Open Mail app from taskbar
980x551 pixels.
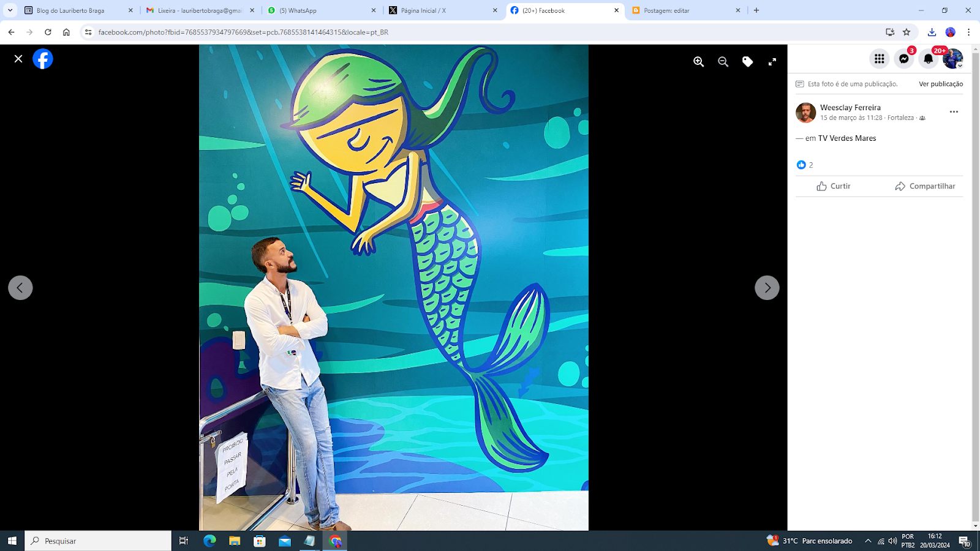(285, 541)
